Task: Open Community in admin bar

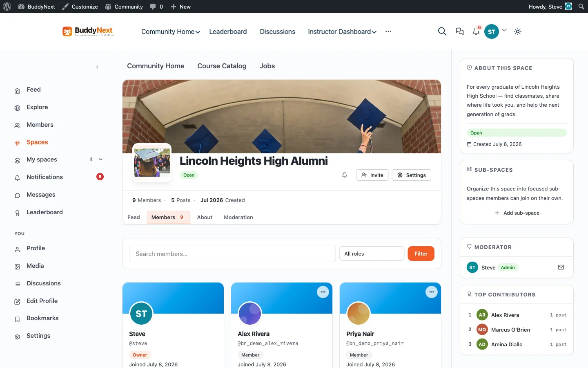Action: coord(124,7)
